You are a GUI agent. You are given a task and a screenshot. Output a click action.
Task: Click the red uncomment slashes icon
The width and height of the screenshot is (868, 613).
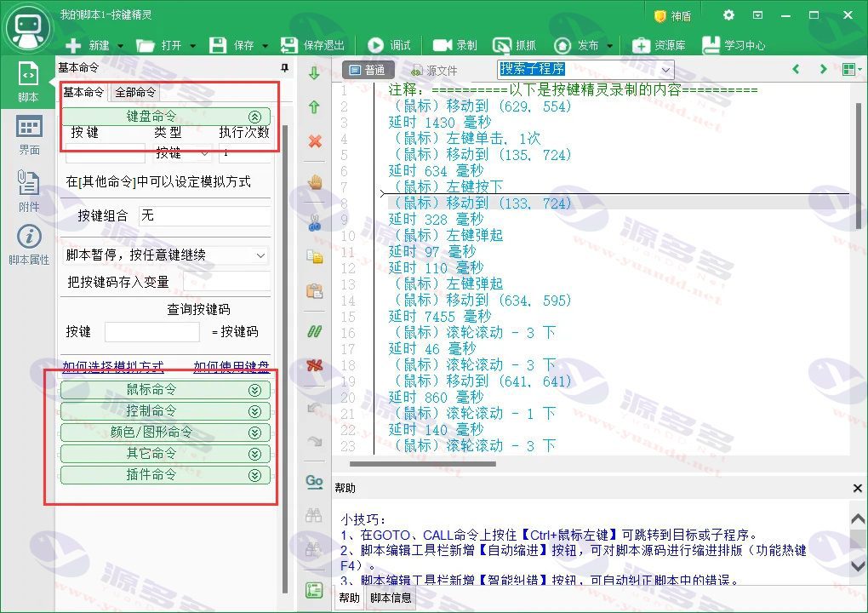pos(314,365)
